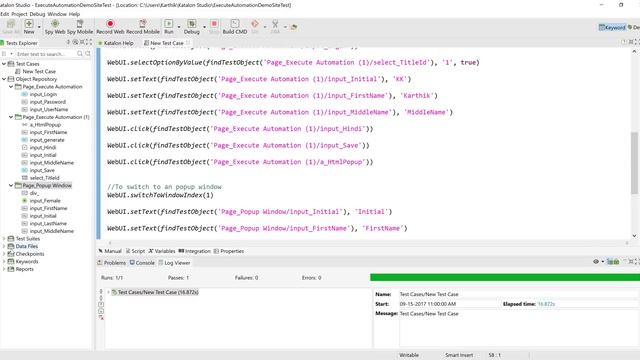Image resolution: width=640 pixels, height=360 pixels.
Task: Click the Stop toolbar icon
Action: click(x=214, y=24)
